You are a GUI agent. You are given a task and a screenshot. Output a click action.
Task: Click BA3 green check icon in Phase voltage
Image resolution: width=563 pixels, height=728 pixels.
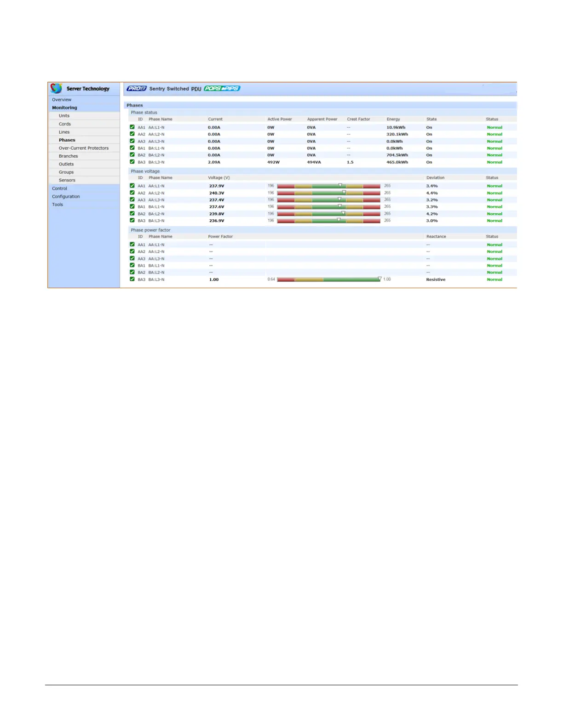click(x=132, y=220)
